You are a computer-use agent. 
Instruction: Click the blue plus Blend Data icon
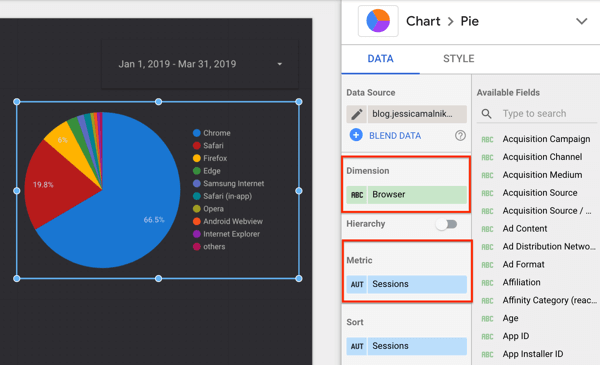(356, 135)
